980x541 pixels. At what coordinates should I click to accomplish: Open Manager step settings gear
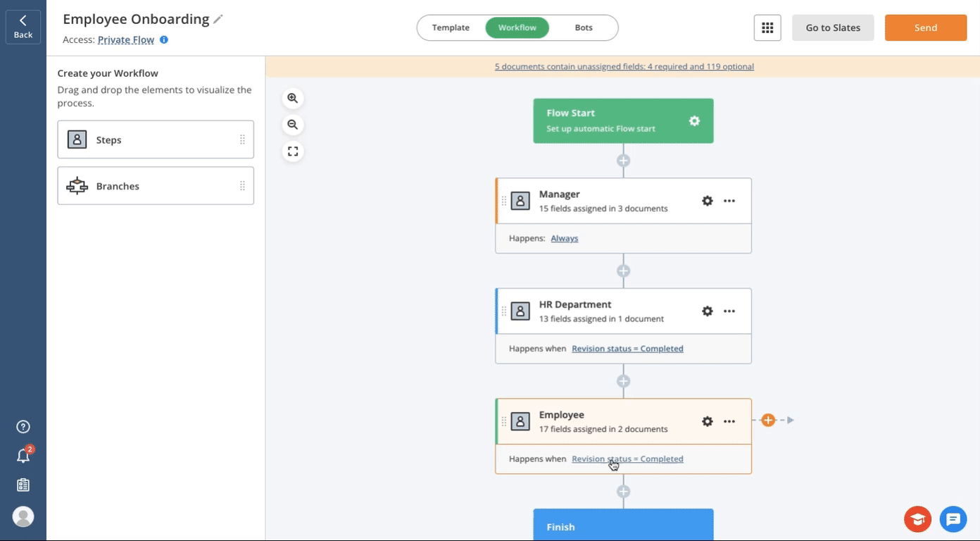[x=708, y=201]
